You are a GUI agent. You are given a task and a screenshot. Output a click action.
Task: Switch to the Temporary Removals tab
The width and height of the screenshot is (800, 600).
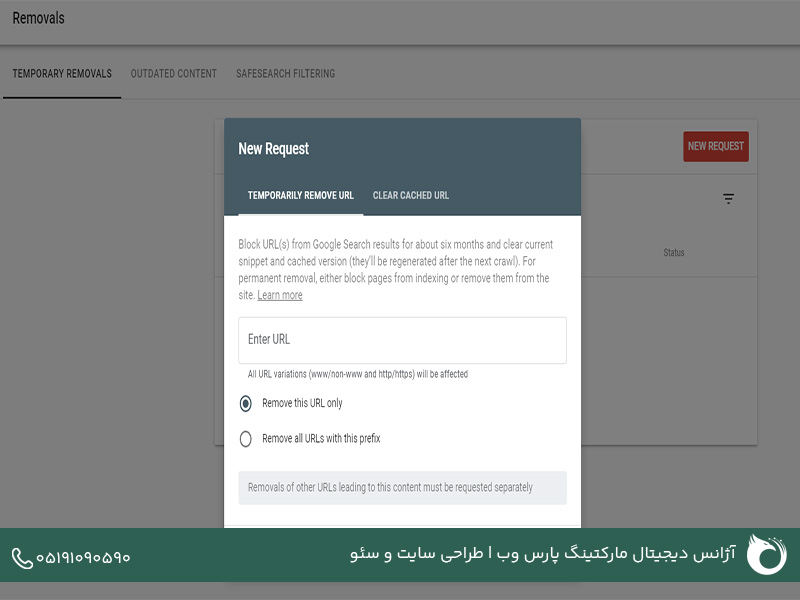click(x=62, y=74)
